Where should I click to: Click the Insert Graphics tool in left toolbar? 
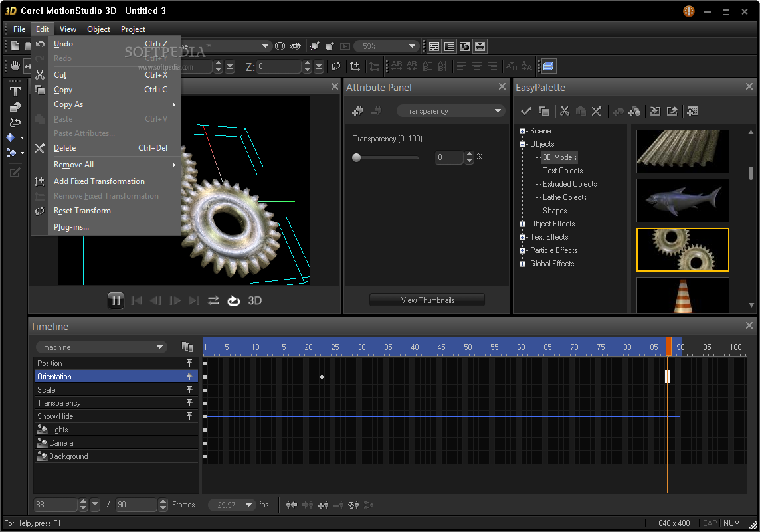tap(15, 107)
